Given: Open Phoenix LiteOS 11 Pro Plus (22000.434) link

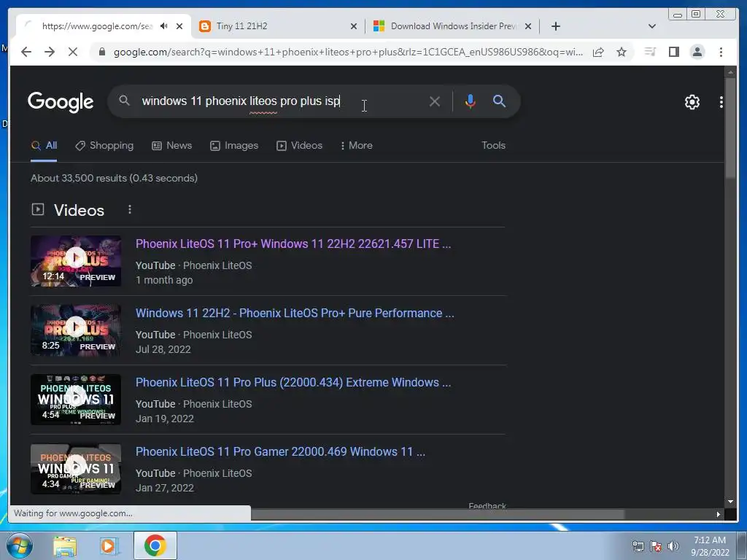Looking at the screenshot, I should click(293, 382).
